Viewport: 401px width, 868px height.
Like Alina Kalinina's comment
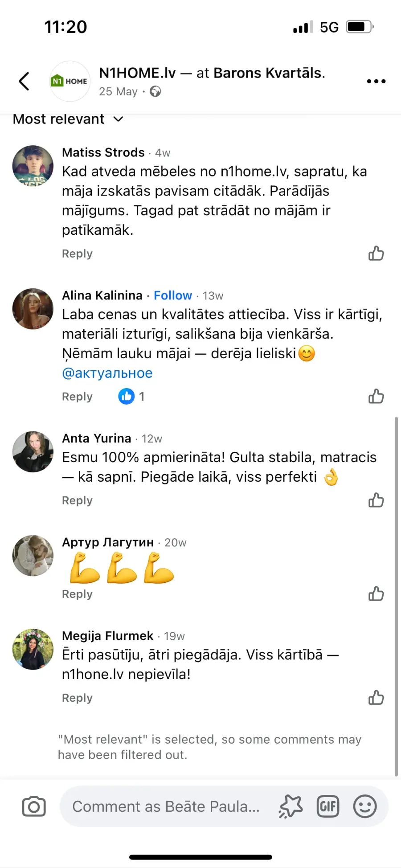pyautogui.click(x=376, y=396)
